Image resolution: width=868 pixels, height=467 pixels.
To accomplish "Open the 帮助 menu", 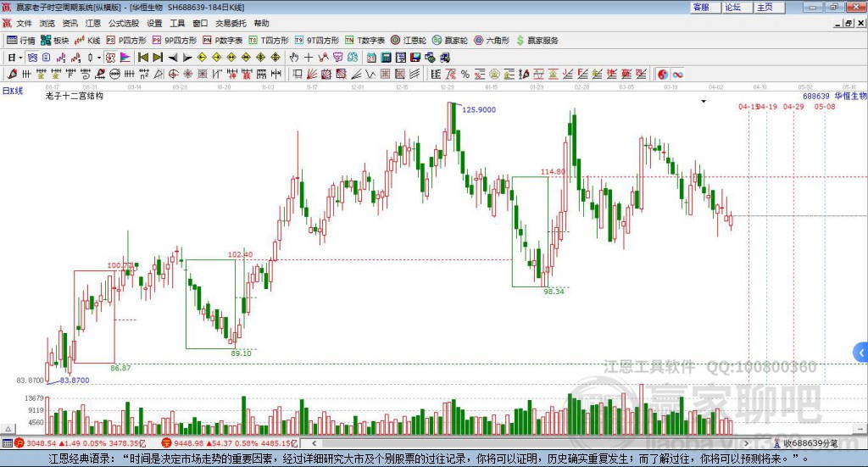I will (261, 23).
